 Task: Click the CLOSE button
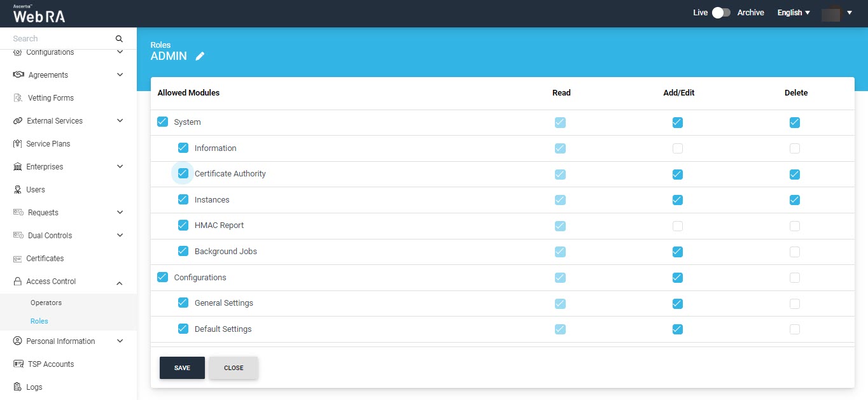(x=234, y=368)
